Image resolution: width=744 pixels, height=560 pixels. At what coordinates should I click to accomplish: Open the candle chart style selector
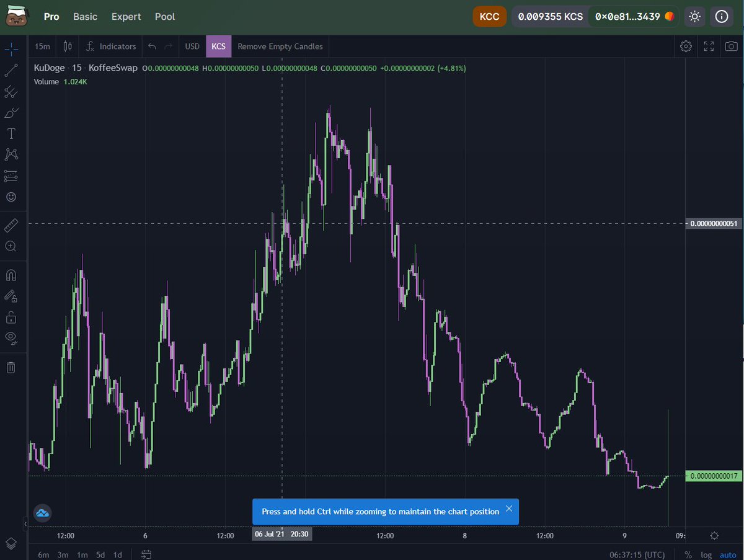pyautogui.click(x=67, y=46)
